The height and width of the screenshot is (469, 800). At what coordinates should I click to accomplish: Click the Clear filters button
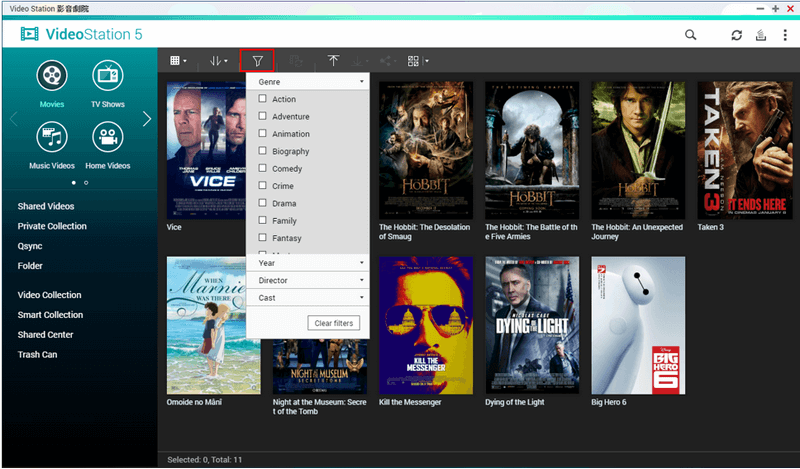pyautogui.click(x=334, y=323)
